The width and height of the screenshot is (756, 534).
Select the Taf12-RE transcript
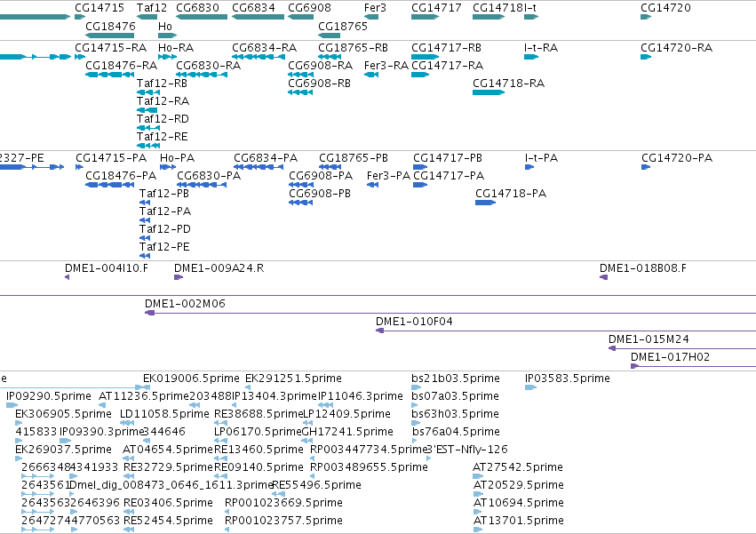[148, 146]
